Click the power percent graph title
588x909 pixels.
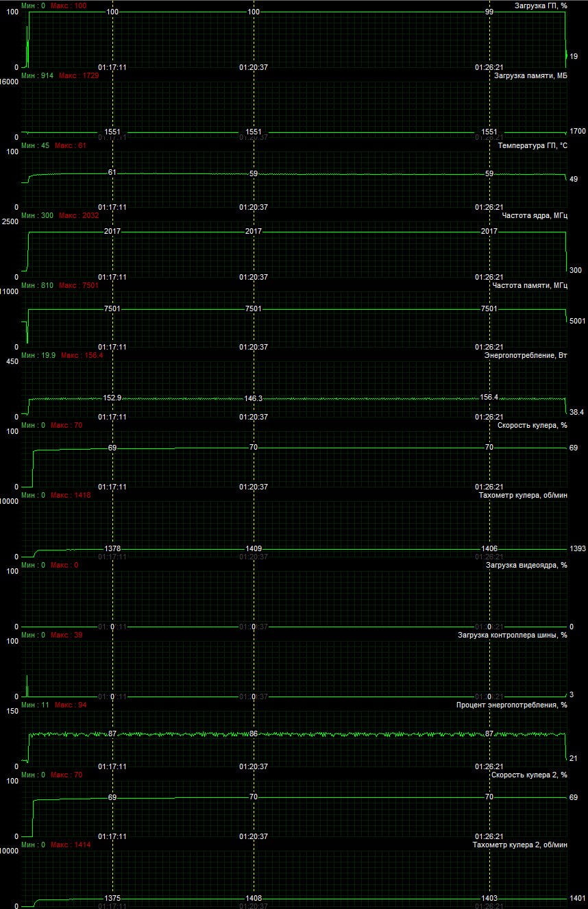512,705
